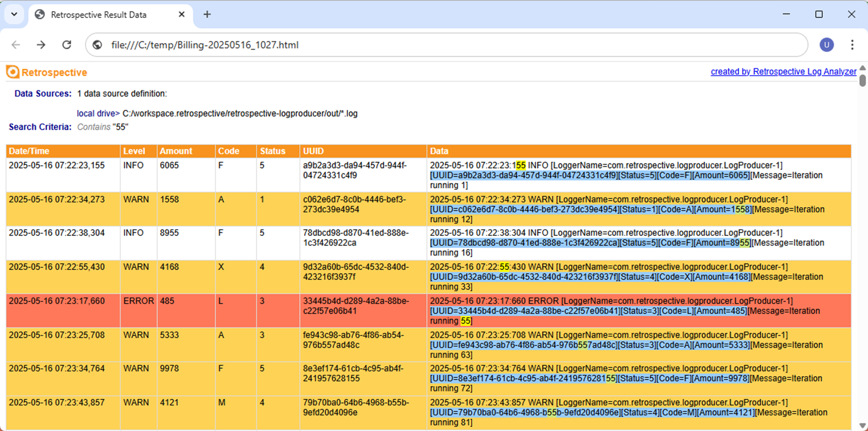Reload the page with refresh icon

coord(67,45)
